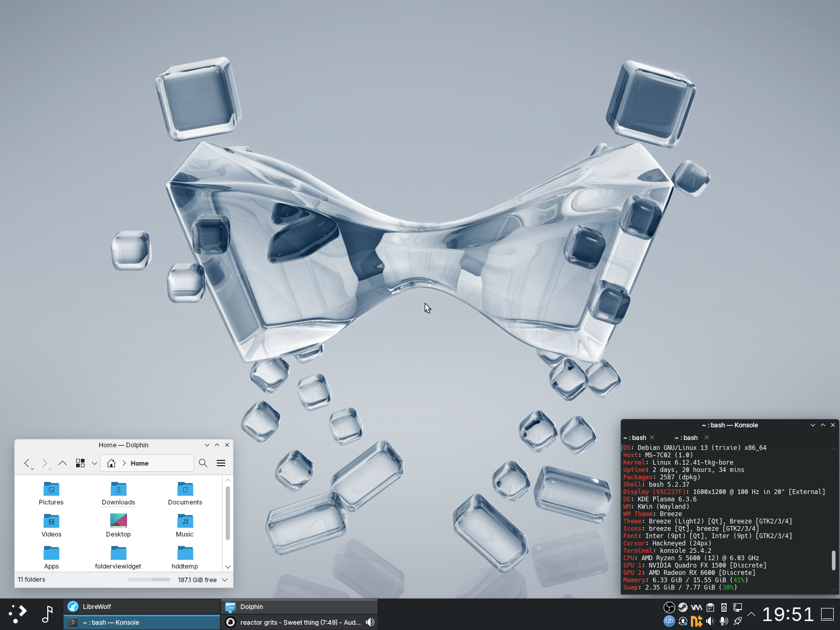Open the audio volume tray icon
Viewport: 840px width, 630px height.
click(x=710, y=621)
